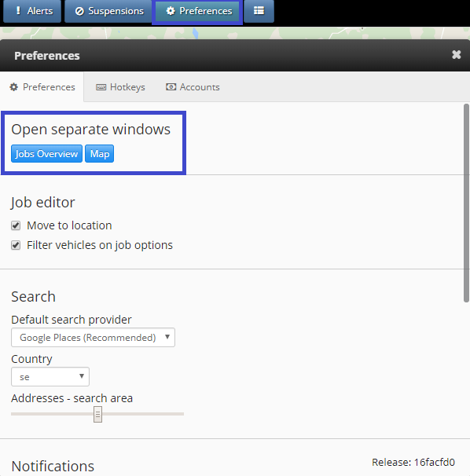The image size is (470, 476).
Task: Open Jobs Overview in separate window
Action: pyautogui.click(x=47, y=154)
